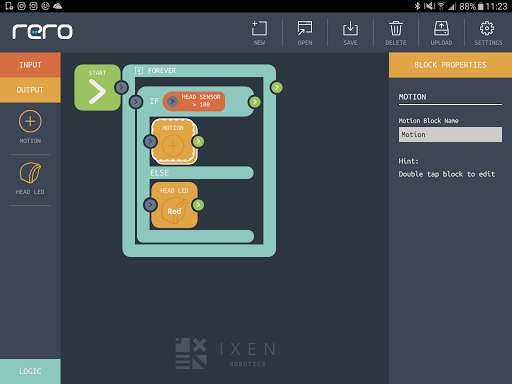Select the IF condition block
Screen dimensions: 512x384
(x=195, y=101)
